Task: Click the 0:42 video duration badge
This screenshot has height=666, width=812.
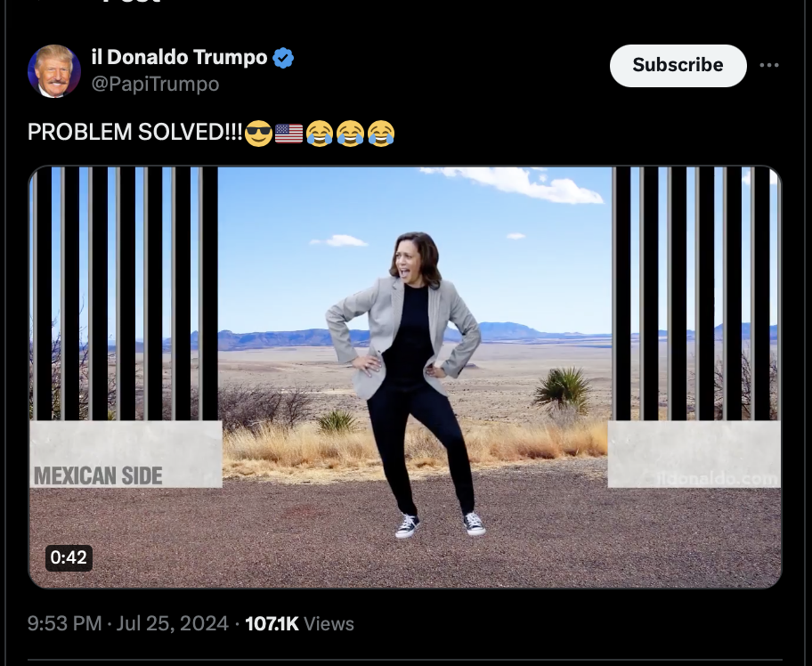Action: point(69,557)
